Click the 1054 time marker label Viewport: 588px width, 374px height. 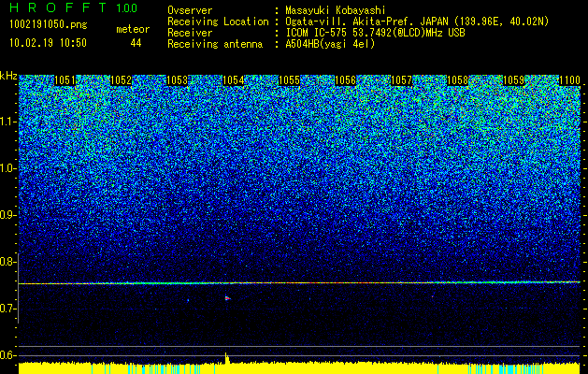pos(234,80)
